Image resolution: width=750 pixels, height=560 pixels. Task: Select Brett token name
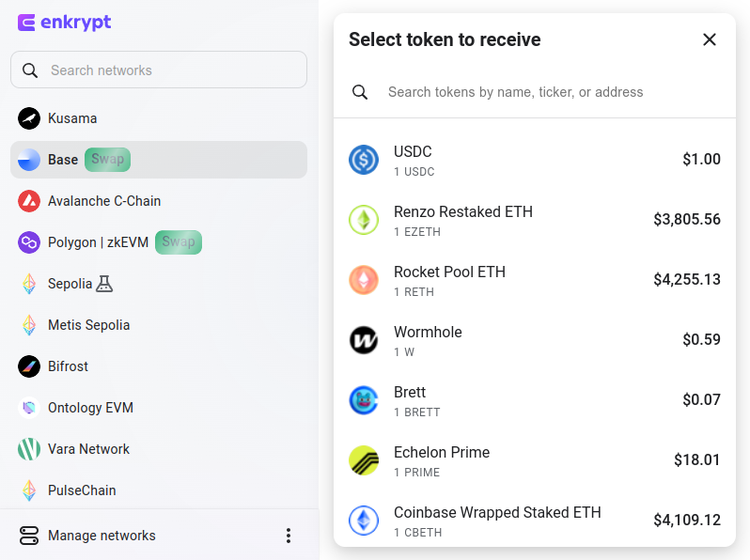click(410, 392)
